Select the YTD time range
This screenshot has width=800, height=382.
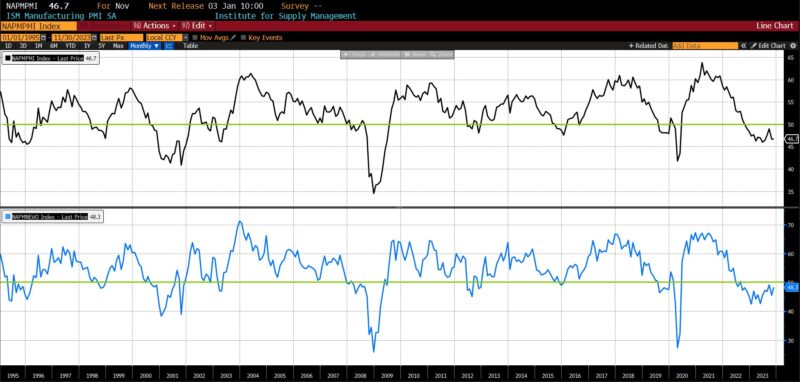(x=70, y=45)
